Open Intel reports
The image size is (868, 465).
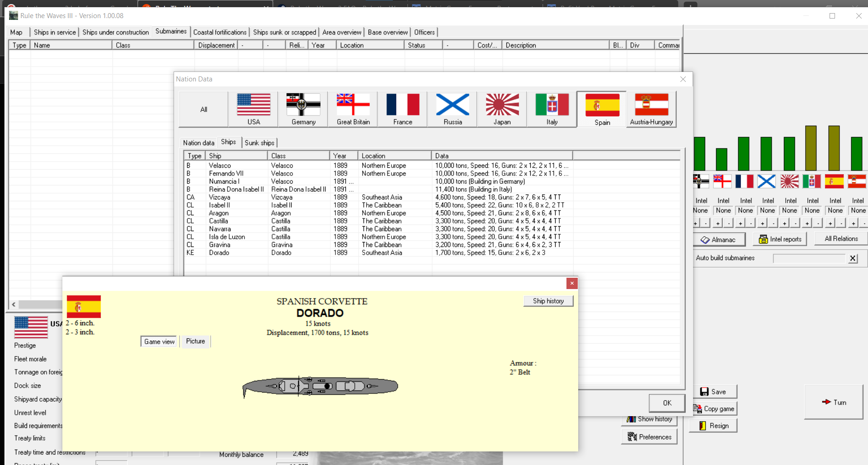pos(780,239)
